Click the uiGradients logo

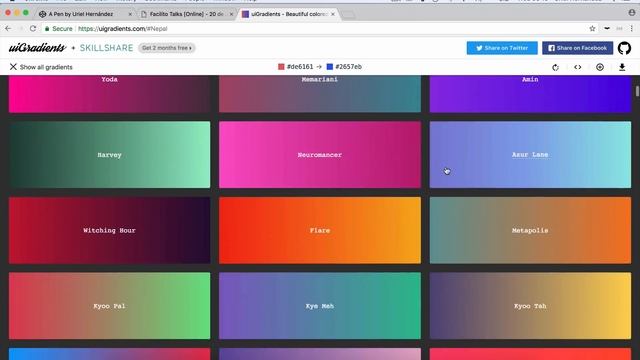[37, 48]
